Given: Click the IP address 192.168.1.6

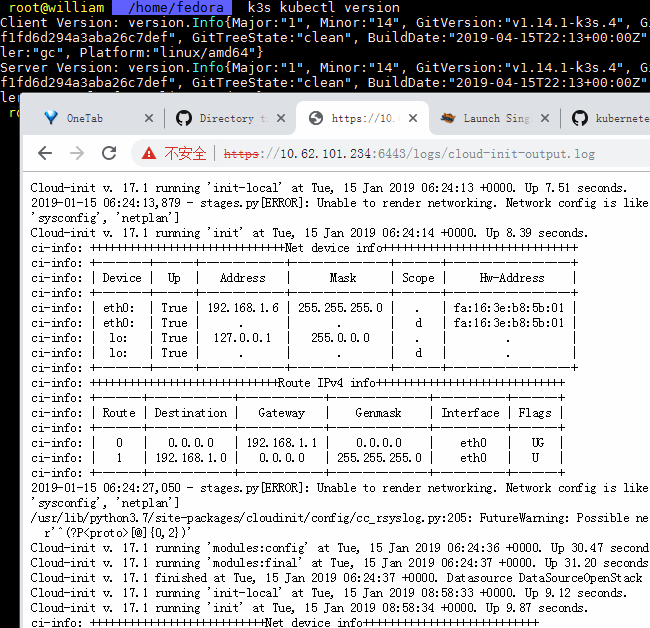Looking at the screenshot, I should pyautogui.click(x=243, y=308).
